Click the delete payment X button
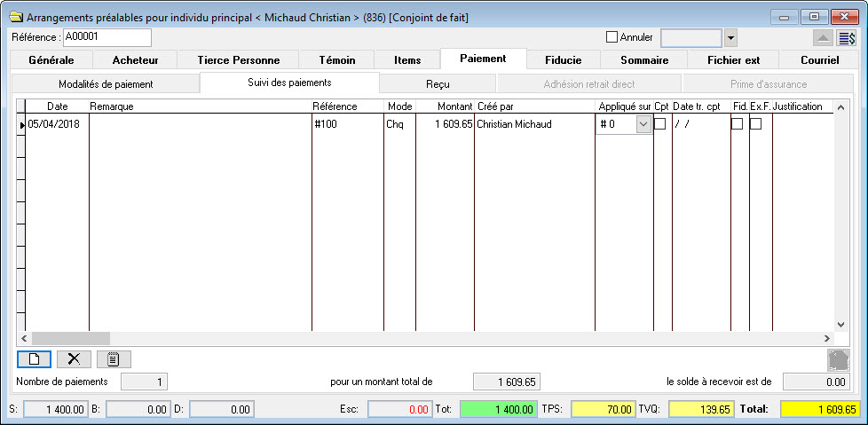 [x=74, y=358]
